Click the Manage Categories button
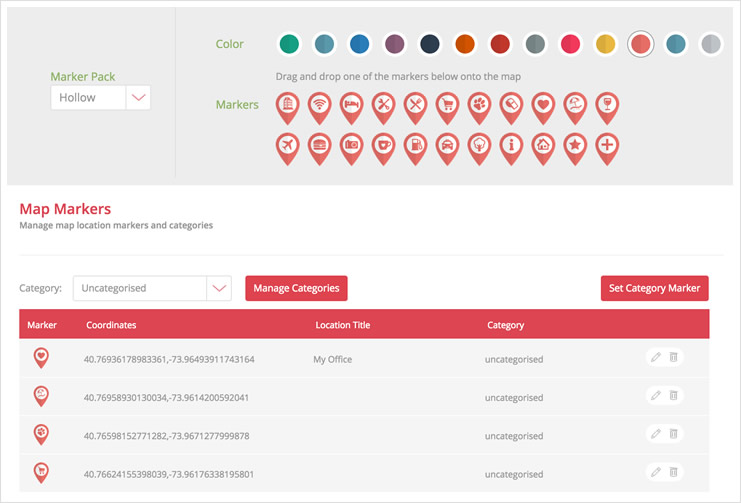Image resolution: width=741 pixels, height=503 pixels. coord(296,288)
